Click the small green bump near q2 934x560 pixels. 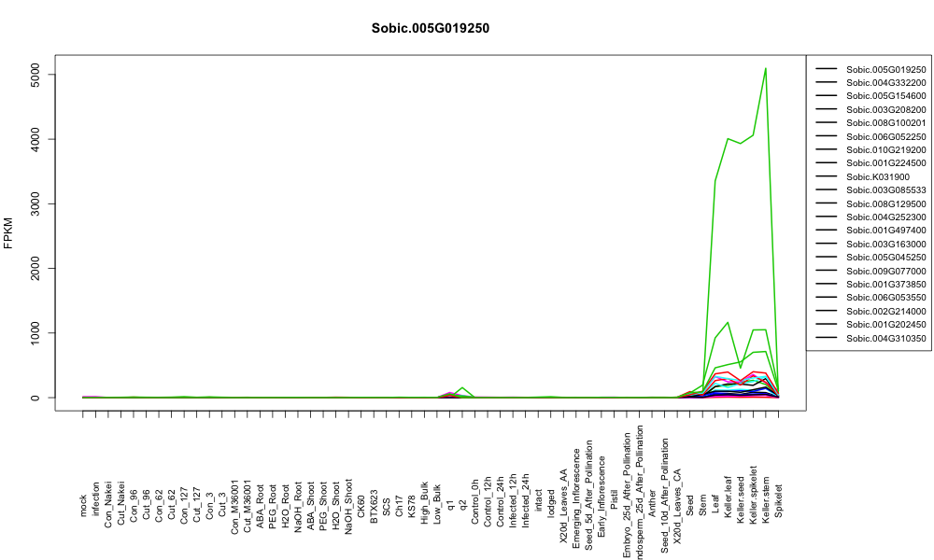click(462, 387)
